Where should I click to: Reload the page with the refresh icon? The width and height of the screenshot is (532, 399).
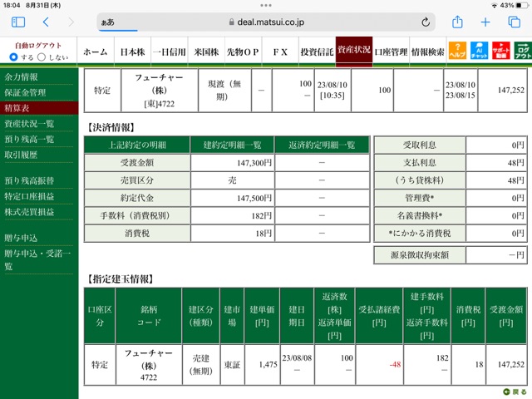pos(426,22)
